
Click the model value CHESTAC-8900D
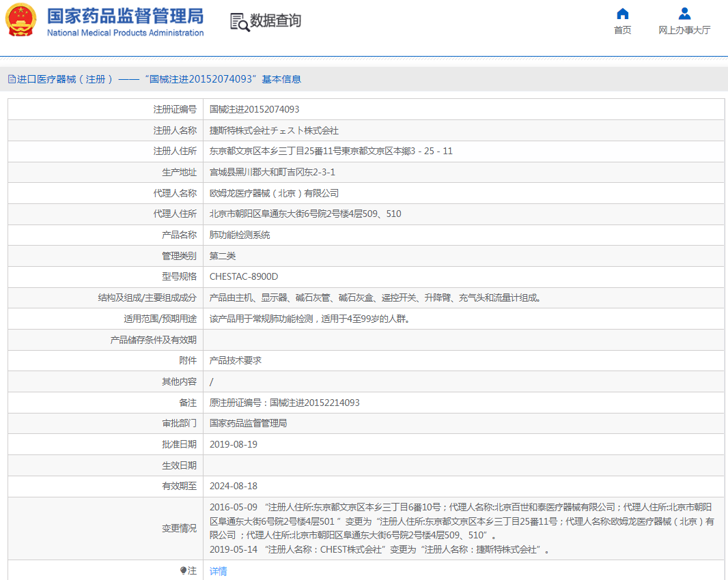(x=244, y=276)
